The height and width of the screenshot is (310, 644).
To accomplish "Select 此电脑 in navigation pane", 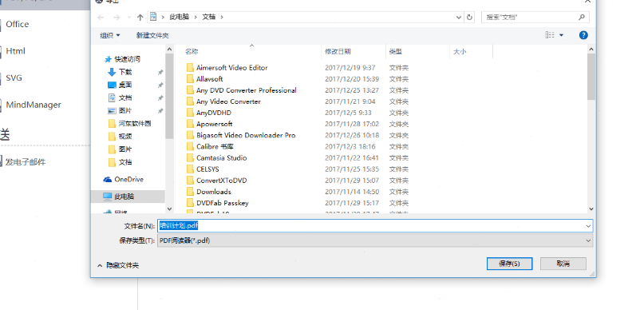I will 128,197.
